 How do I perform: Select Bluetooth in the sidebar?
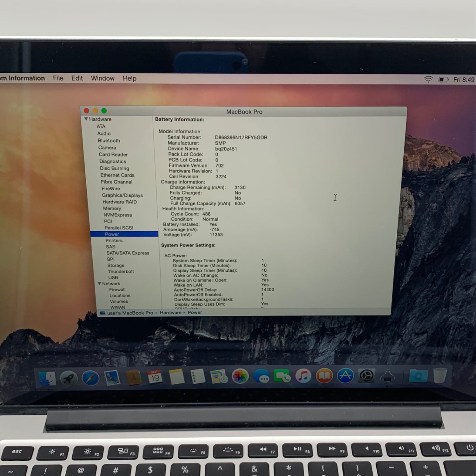[109, 140]
